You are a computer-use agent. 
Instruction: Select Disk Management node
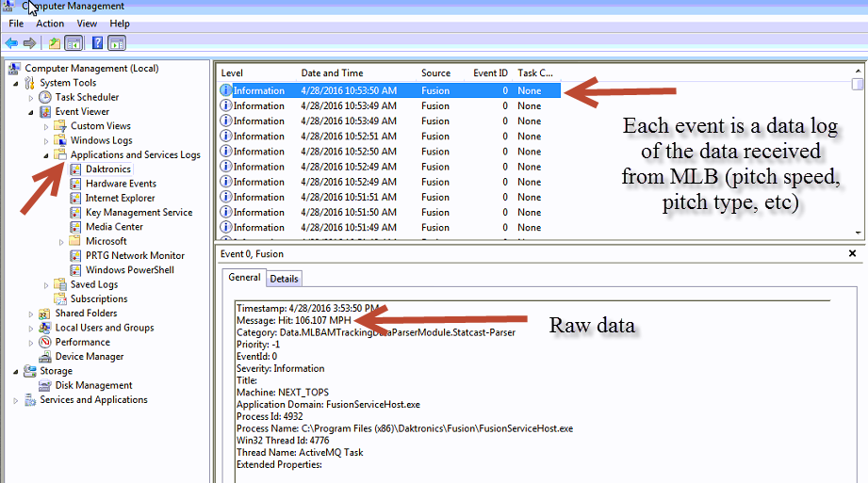[93, 385]
